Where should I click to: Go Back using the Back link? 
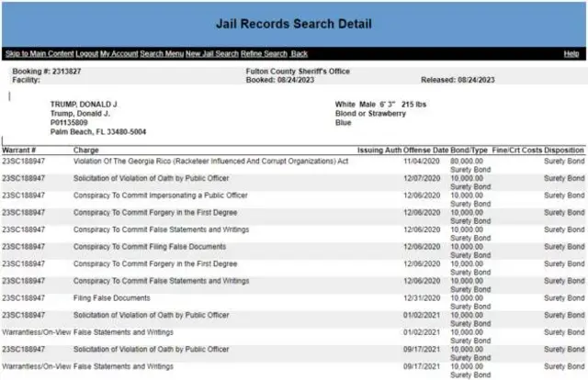pos(300,54)
